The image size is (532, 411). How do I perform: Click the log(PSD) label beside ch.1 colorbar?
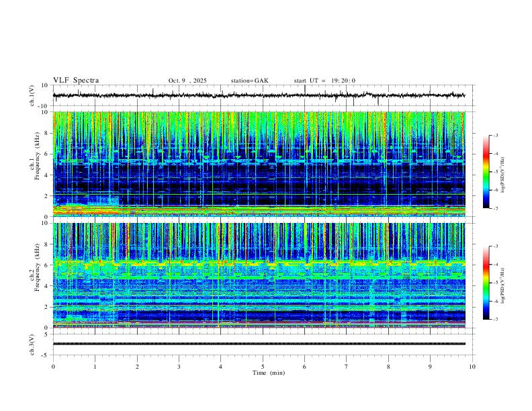(502, 175)
